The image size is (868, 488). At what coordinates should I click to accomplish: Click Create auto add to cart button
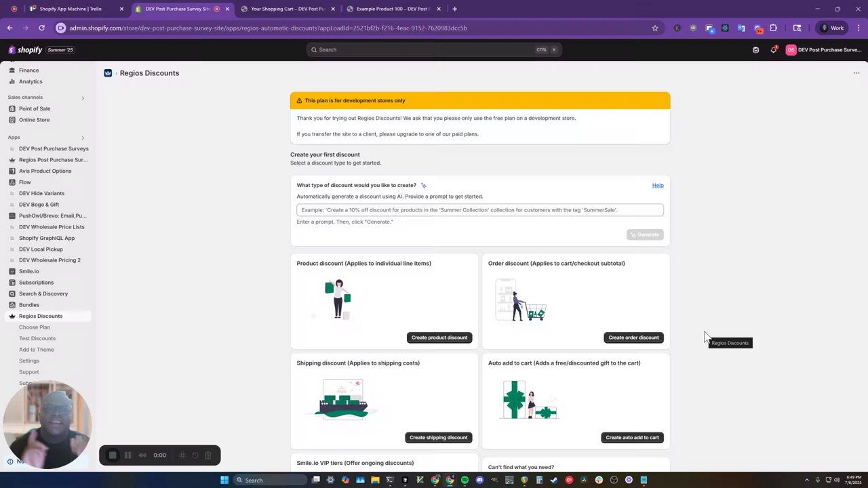[x=632, y=437]
